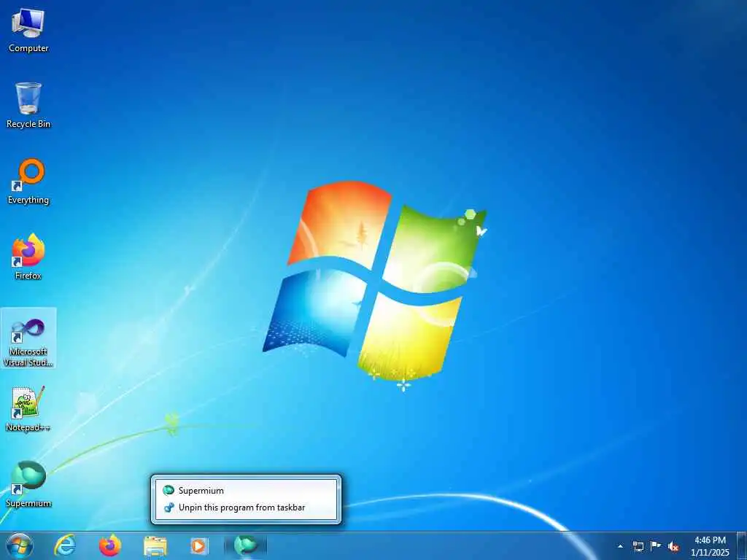Select the Supermium desktop shortcut
The image size is (747, 560).
pyautogui.click(x=28, y=485)
